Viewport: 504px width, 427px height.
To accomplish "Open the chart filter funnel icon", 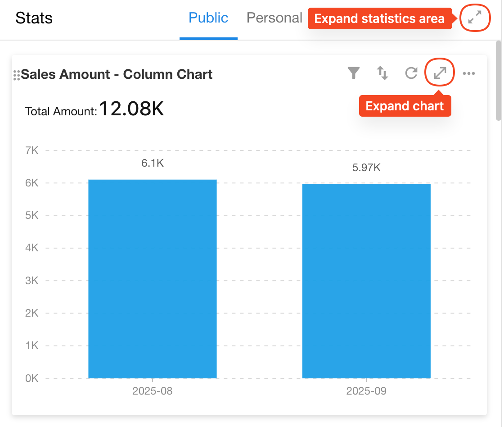I will click(x=354, y=73).
